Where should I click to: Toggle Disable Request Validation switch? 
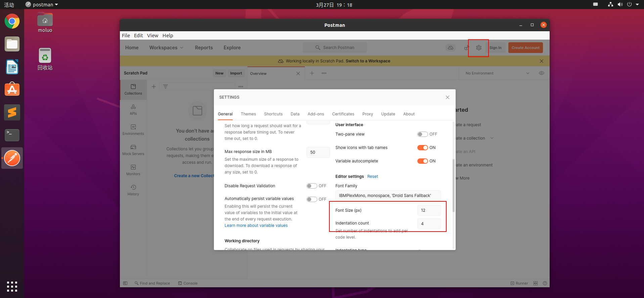tap(312, 186)
